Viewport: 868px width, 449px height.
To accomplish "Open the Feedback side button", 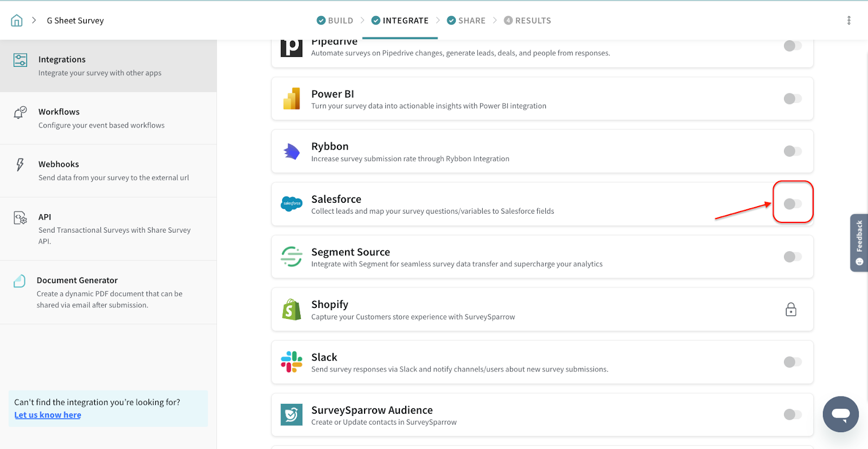I will 859,242.
